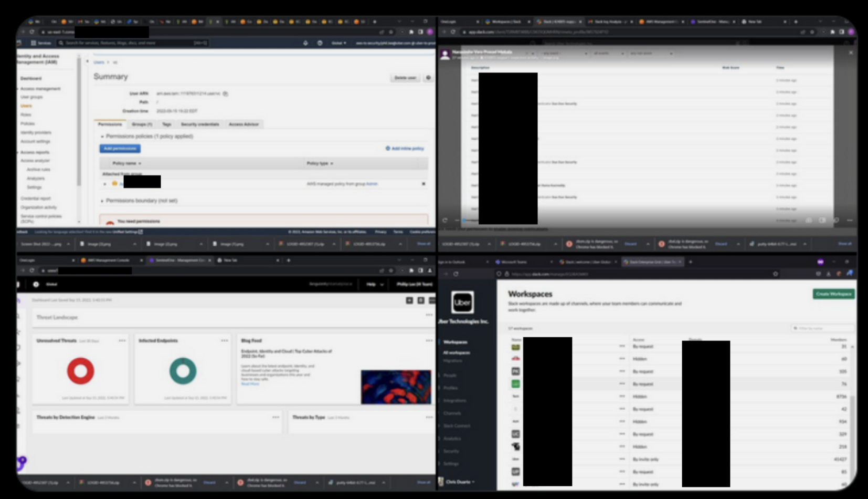The width and height of the screenshot is (868, 499).
Task: Reload the Slack Workspaces browser window
Action: pyautogui.click(x=456, y=274)
